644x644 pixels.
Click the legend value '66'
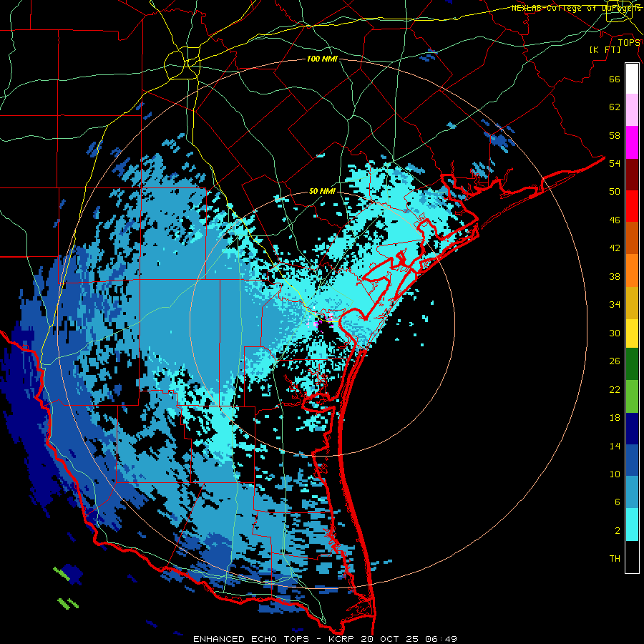tap(615, 79)
